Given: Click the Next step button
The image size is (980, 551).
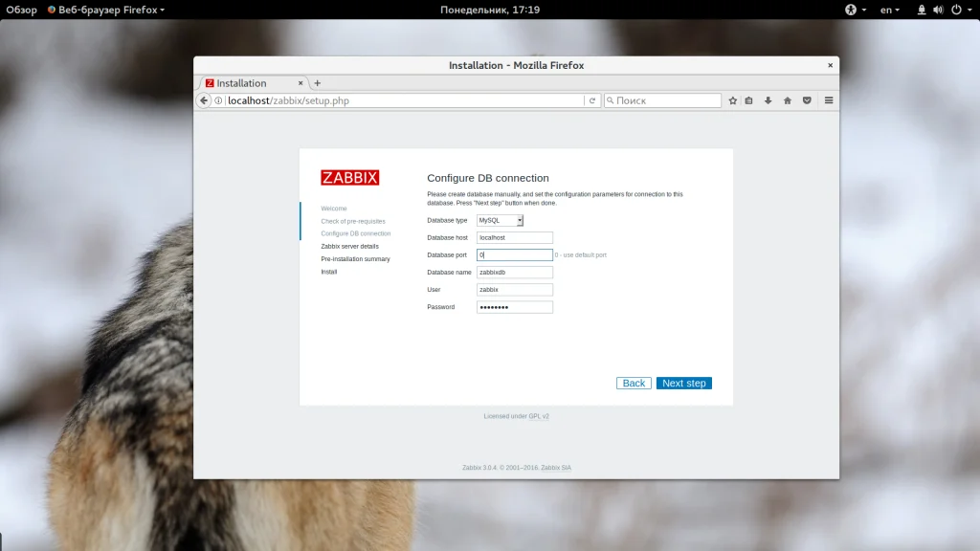Looking at the screenshot, I should (x=683, y=383).
